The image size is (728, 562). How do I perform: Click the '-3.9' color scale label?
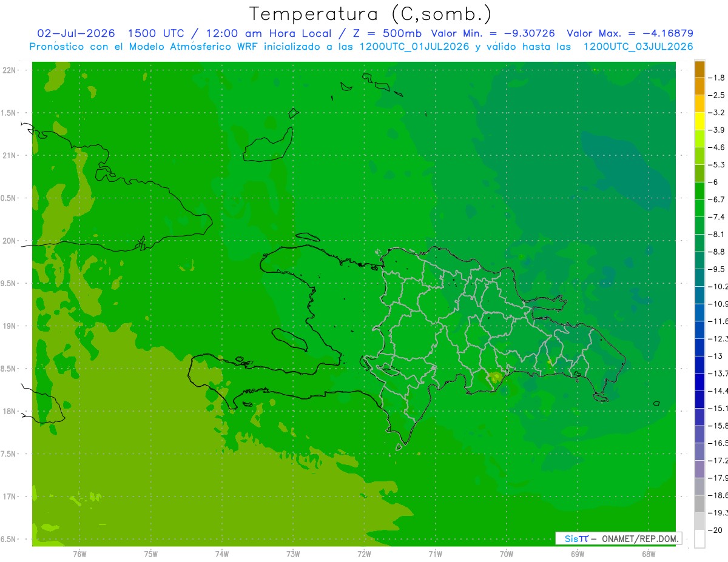click(x=717, y=130)
